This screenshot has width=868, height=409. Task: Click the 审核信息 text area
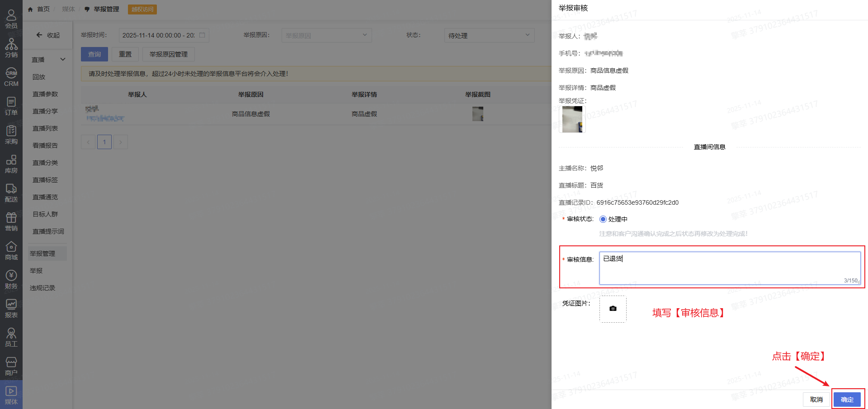coord(729,268)
